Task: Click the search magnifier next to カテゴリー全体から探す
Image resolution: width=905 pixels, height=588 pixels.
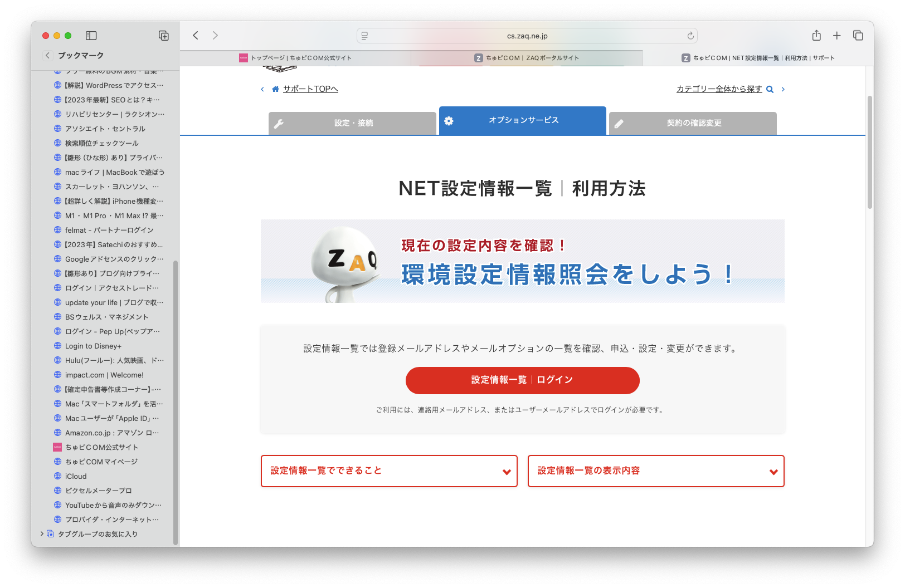Action: click(770, 89)
